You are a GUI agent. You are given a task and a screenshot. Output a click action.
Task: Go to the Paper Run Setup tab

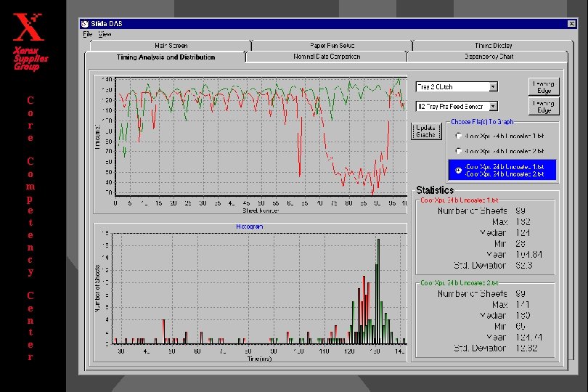[332, 46]
